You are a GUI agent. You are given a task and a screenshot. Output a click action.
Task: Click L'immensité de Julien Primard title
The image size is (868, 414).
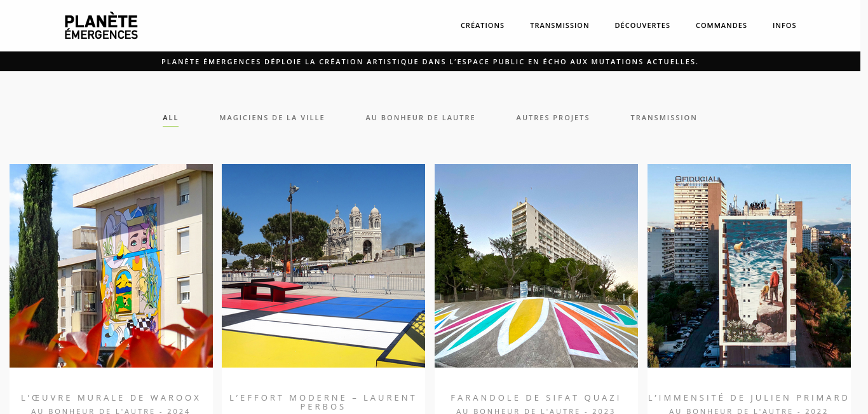point(749,397)
